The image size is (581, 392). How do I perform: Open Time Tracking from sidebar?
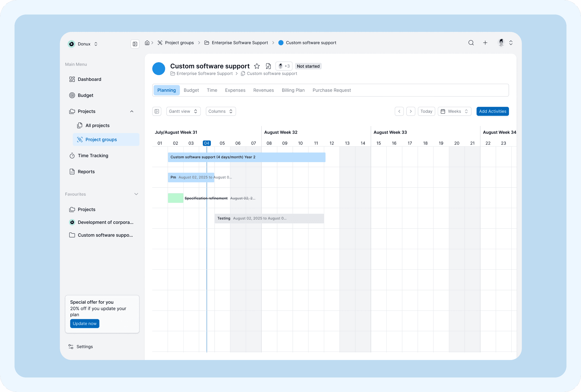(x=93, y=156)
